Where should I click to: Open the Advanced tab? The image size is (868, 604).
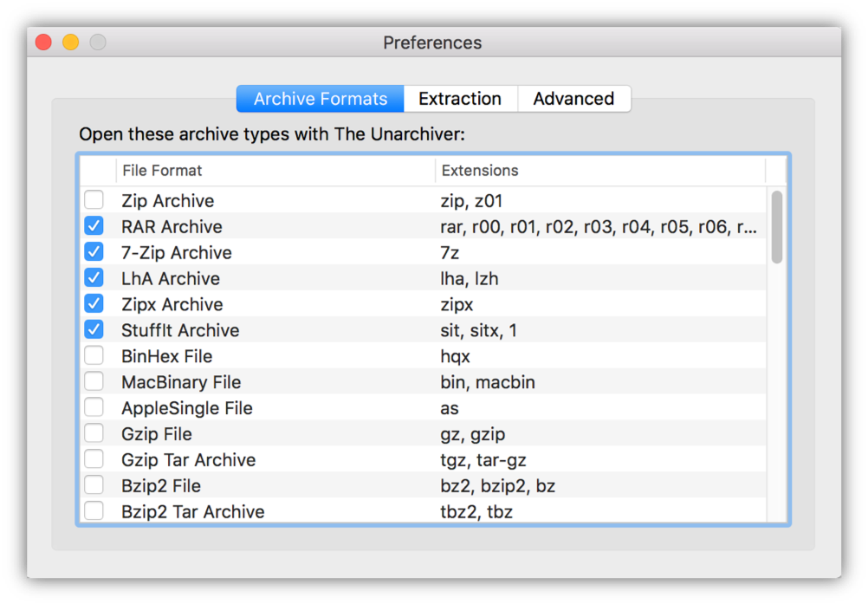pyautogui.click(x=573, y=99)
